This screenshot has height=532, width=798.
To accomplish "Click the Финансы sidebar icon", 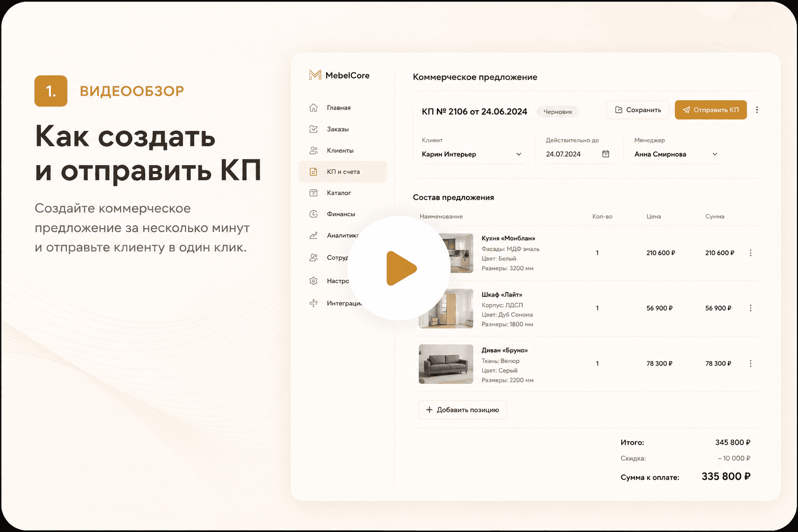I will [313, 214].
